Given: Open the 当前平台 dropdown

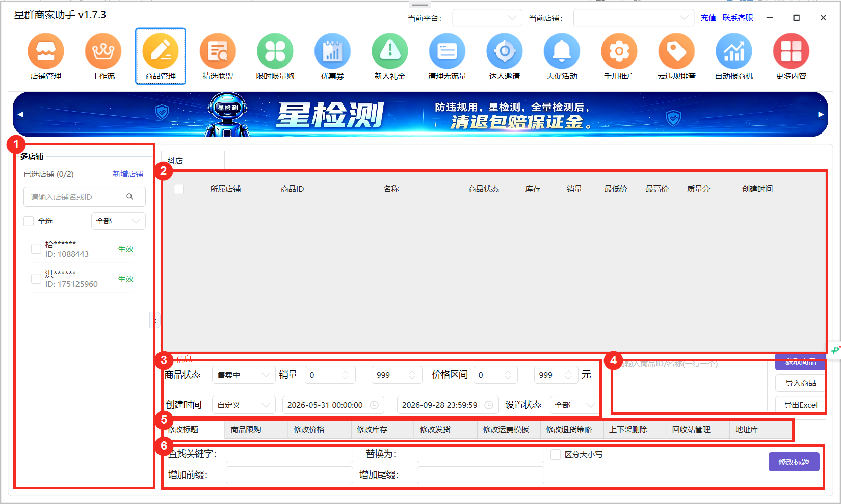Looking at the screenshot, I should click(x=487, y=18).
